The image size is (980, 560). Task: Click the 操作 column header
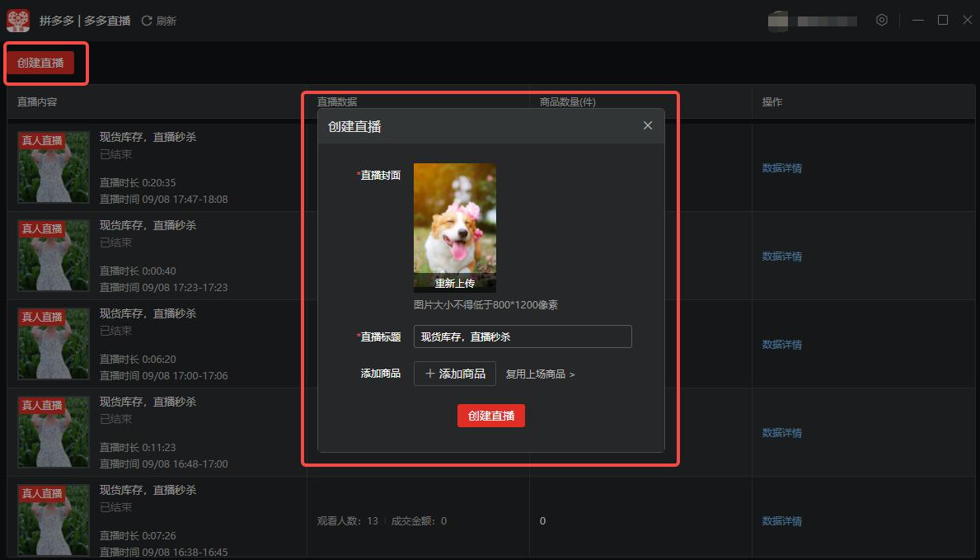pos(771,101)
